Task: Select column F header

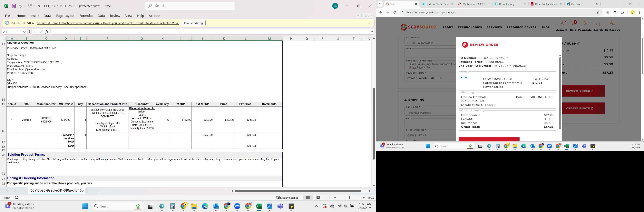Action: [108, 38]
